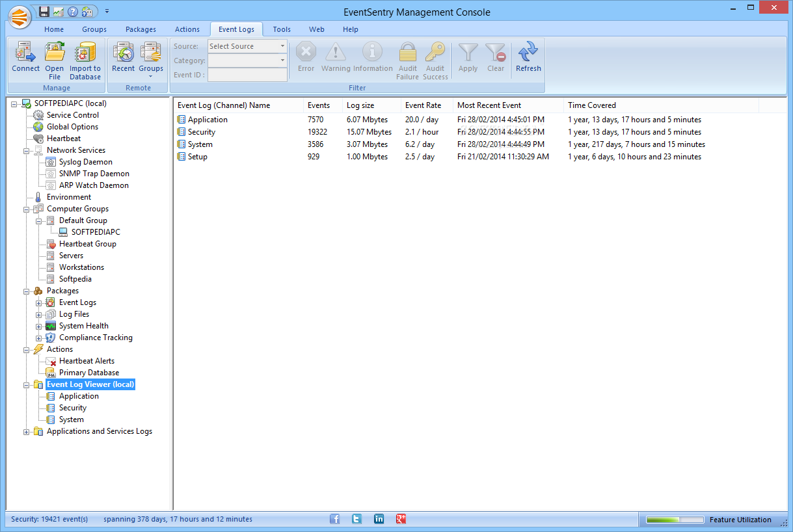
Task: Click Import to Database icon
Action: tap(85, 53)
